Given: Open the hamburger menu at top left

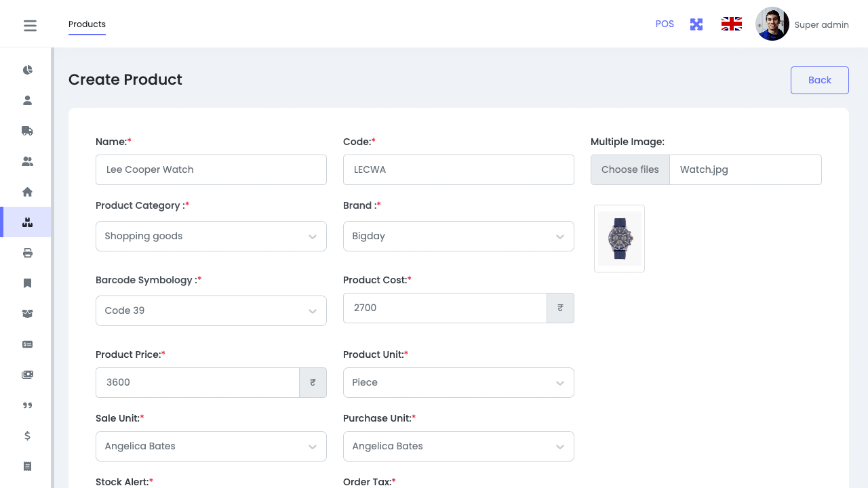Looking at the screenshot, I should (30, 25).
